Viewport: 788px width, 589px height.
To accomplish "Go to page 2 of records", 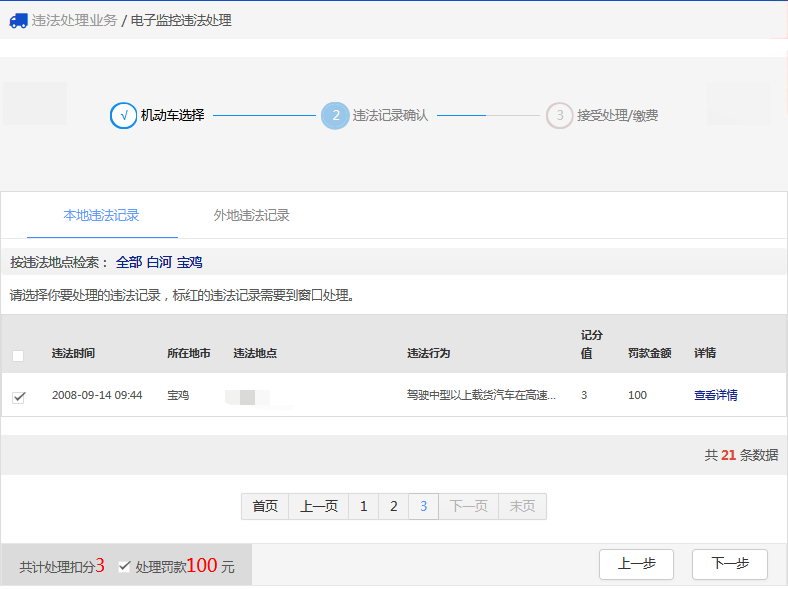I will (x=393, y=506).
